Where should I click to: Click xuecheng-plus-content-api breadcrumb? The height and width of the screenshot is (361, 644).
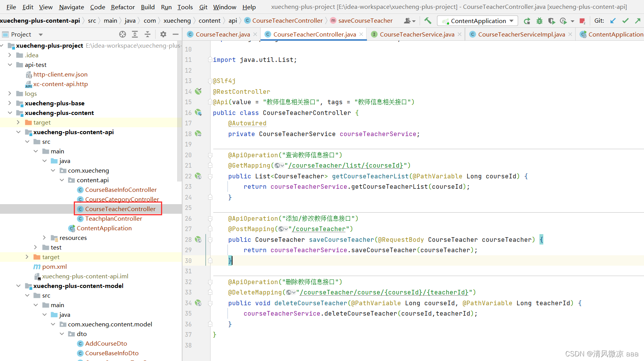40,21
